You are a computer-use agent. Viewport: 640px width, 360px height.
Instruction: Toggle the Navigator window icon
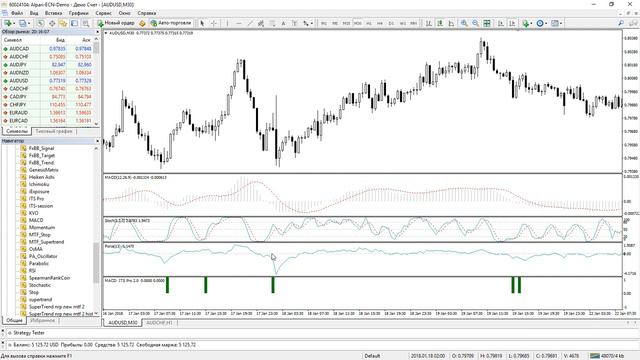pyautogui.click(x=63, y=23)
